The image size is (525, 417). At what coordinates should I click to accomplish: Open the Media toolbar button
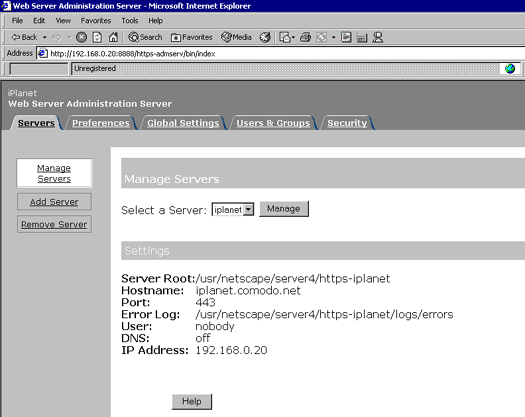[x=236, y=37]
